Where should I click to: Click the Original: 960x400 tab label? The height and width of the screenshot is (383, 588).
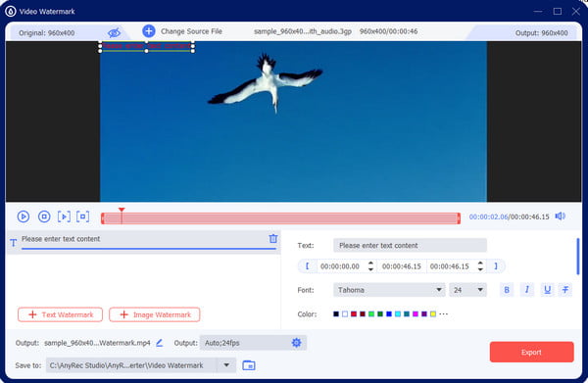point(46,33)
